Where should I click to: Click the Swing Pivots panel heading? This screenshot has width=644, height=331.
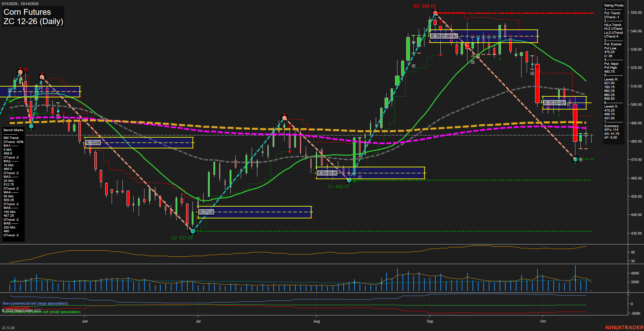coord(614,5)
